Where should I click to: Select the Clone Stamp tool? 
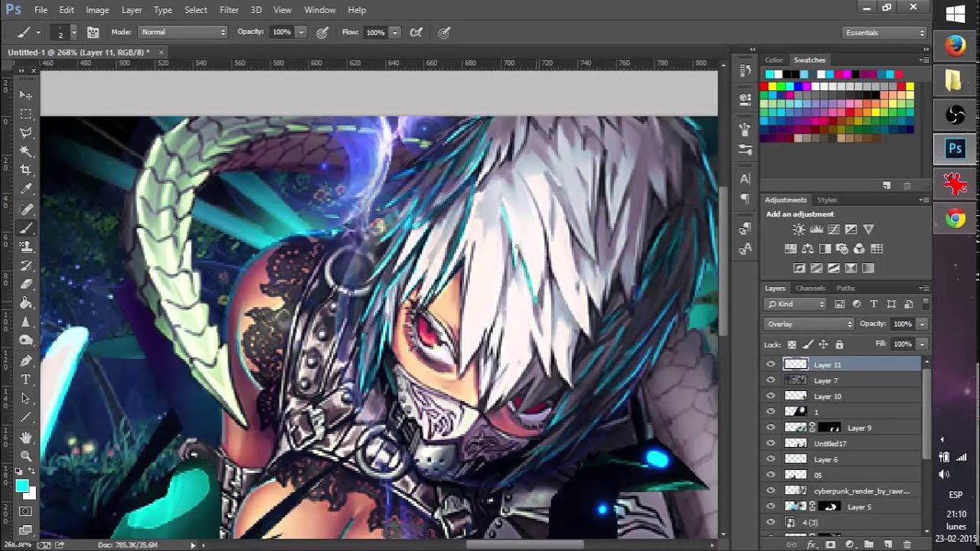[26, 246]
